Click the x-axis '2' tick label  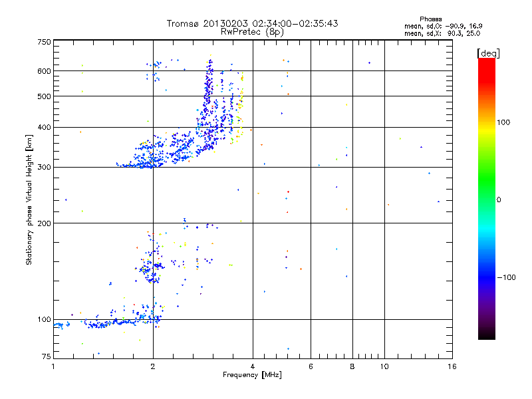tap(153, 366)
